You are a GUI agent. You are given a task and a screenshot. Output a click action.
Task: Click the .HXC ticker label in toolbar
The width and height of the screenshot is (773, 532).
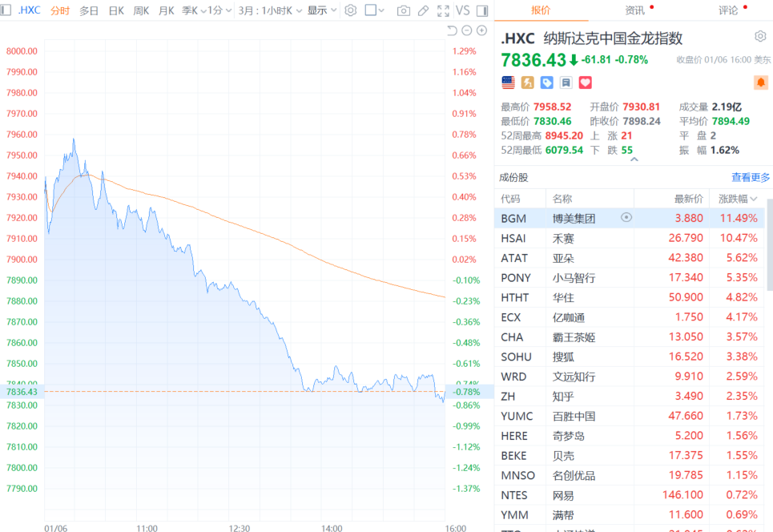(29, 10)
